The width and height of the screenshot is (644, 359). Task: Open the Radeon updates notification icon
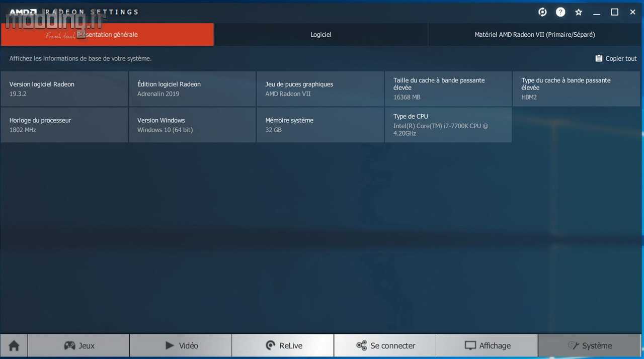coord(542,12)
